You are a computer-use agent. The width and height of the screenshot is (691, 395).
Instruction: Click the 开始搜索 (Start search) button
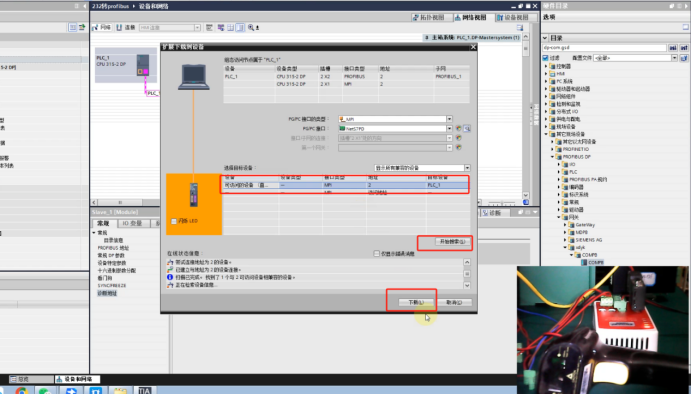click(x=452, y=242)
